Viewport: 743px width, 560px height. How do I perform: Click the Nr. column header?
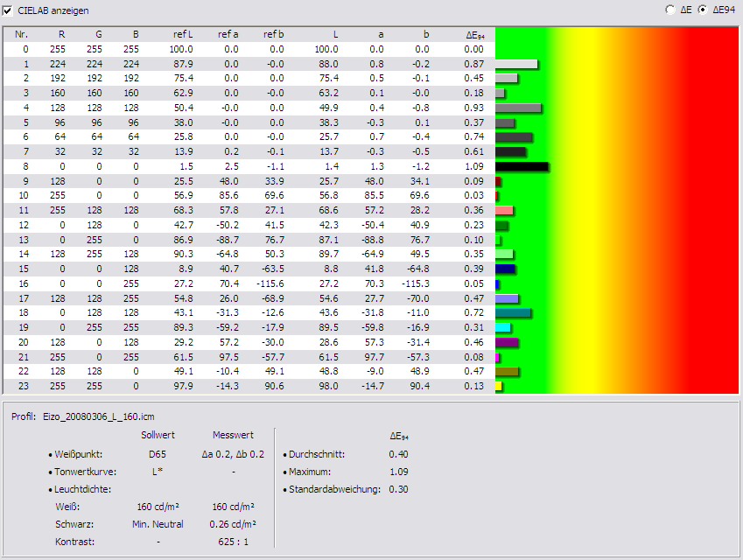pos(21,35)
